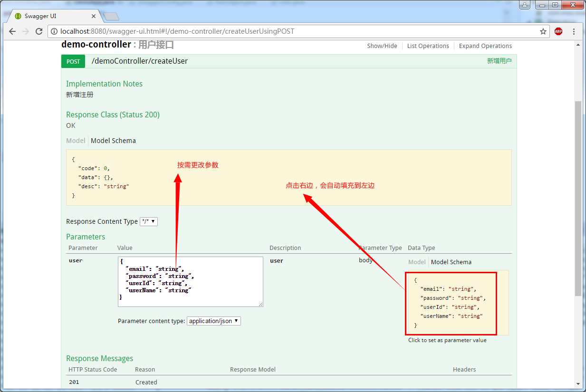Image resolution: width=586 pixels, height=392 pixels.
Task: Click List Operations link
Action: click(x=428, y=46)
